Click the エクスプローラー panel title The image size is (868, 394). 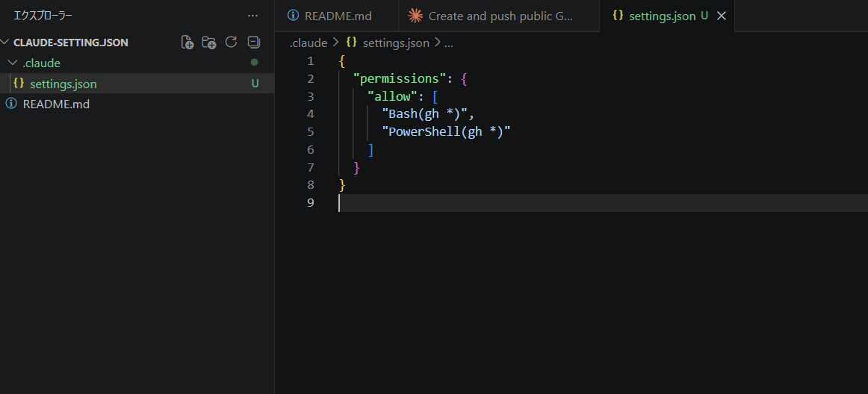click(x=43, y=16)
